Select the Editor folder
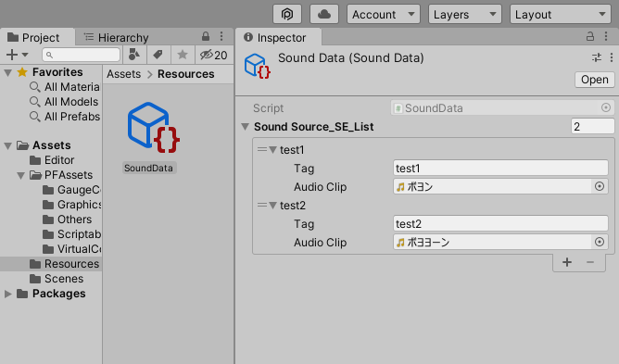619x364 pixels. click(52, 160)
